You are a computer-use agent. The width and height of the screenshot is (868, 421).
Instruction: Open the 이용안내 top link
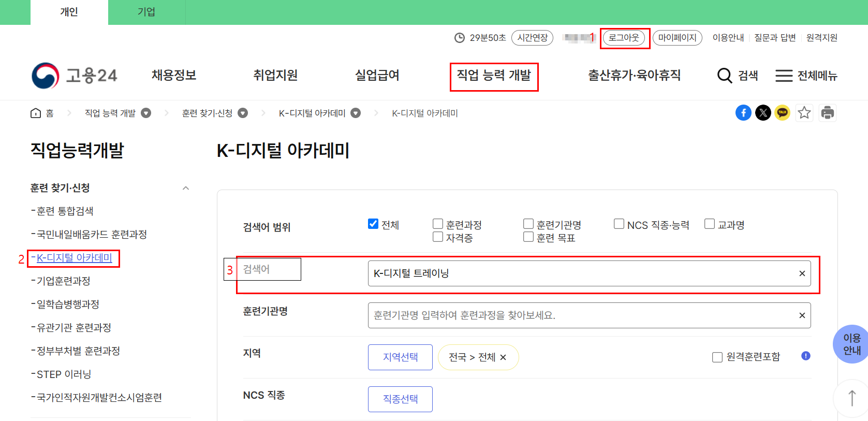[x=728, y=38]
